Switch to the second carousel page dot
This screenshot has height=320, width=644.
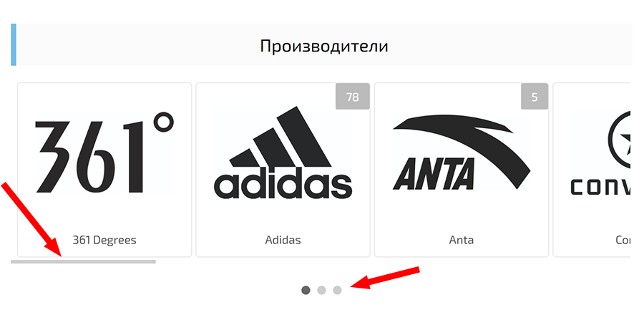[321, 290]
